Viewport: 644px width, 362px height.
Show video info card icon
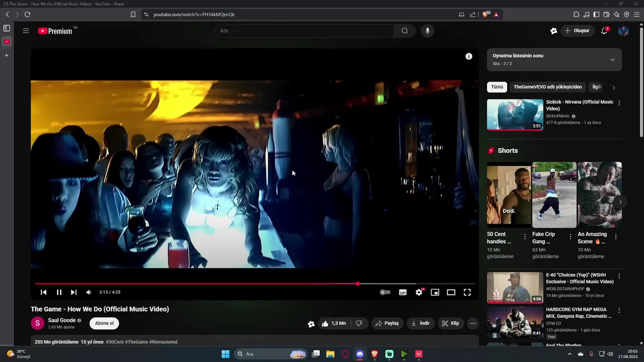469,56
